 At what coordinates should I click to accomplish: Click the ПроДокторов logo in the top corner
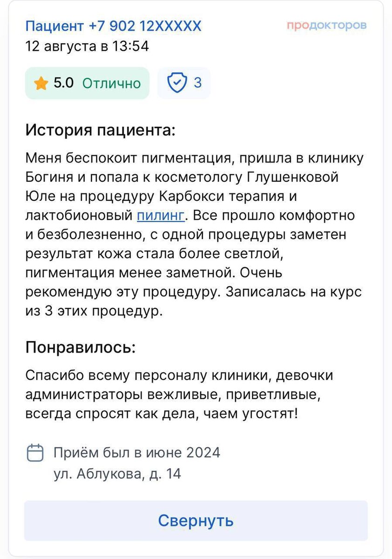coord(327,26)
